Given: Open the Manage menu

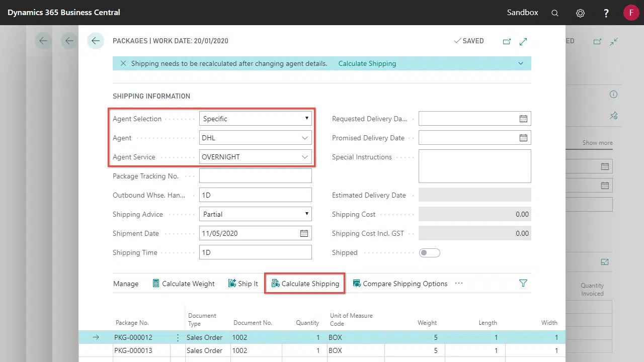Looking at the screenshot, I should tap(126, 284).
